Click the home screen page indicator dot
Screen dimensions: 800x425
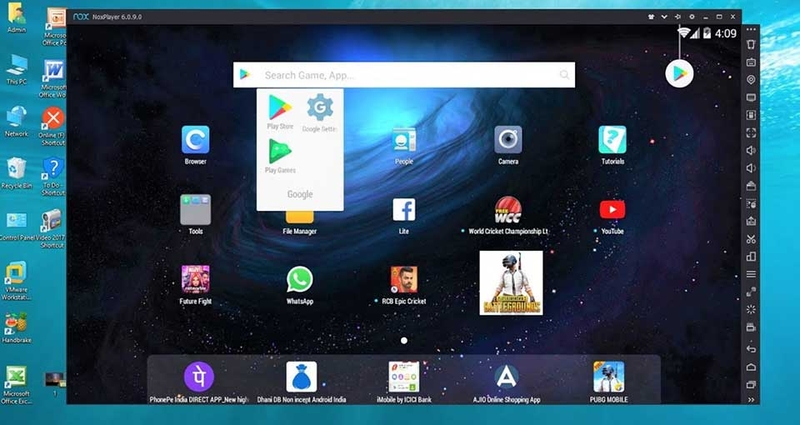tap(404, 340)
